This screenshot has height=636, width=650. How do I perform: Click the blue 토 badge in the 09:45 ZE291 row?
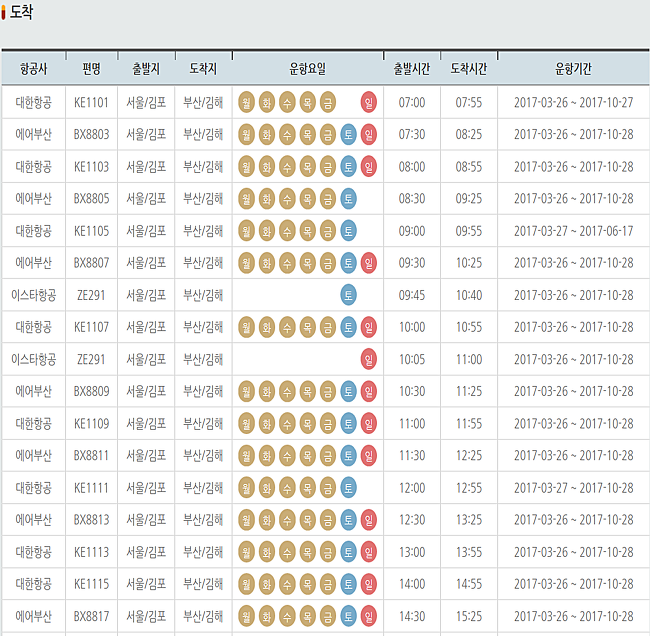point(348,295)
